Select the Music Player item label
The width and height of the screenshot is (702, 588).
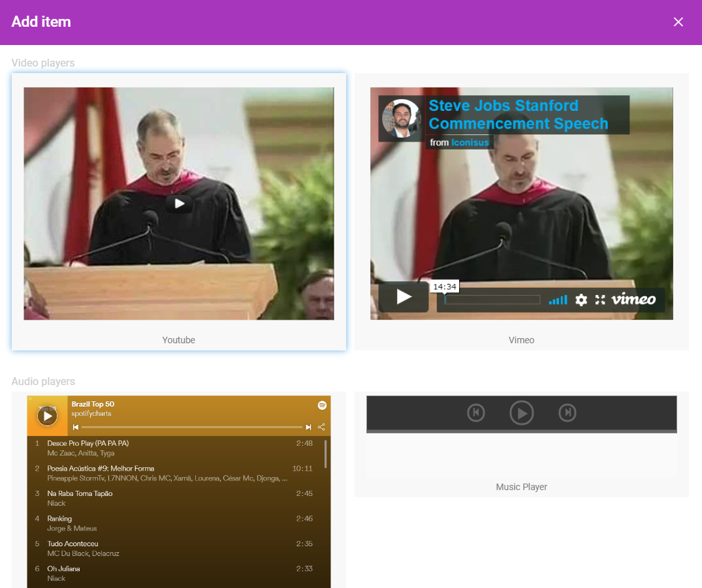[x=522, y=487]
